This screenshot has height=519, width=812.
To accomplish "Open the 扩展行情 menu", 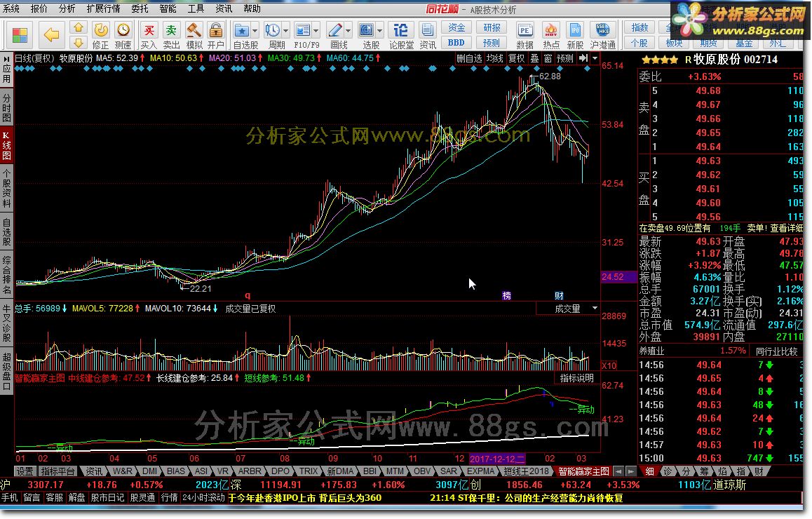I will [103, 9].
